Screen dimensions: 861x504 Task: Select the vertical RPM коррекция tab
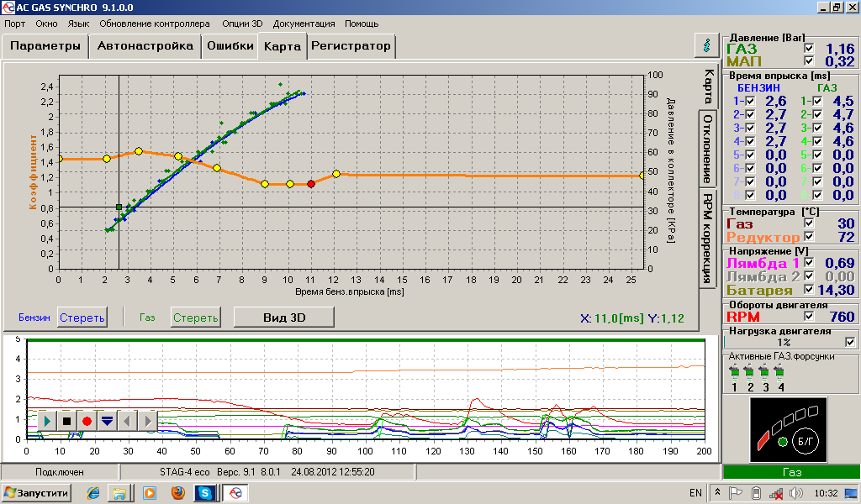point(708,238)
